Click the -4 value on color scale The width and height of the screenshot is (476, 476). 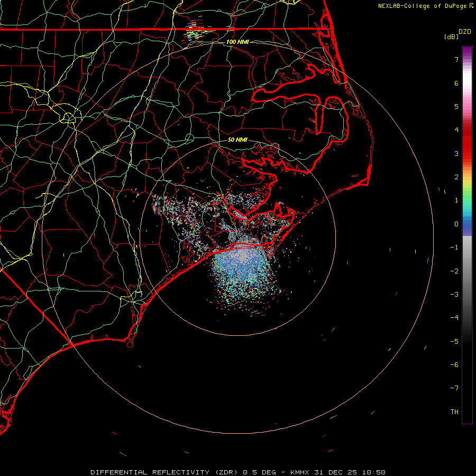pos(454,318)
